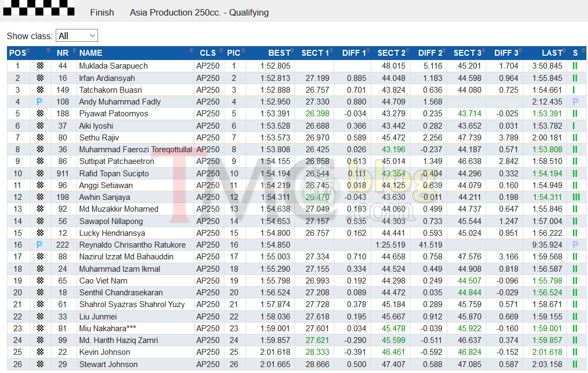Sort table by NAME column header

[x=135, y=53]
